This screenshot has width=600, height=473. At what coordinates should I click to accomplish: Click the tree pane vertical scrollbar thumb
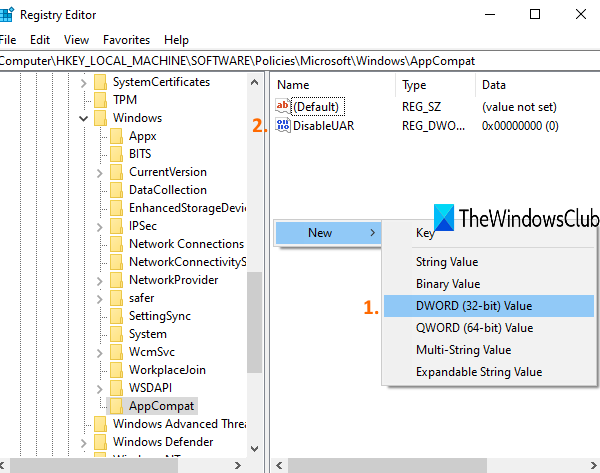pos(254,322)
